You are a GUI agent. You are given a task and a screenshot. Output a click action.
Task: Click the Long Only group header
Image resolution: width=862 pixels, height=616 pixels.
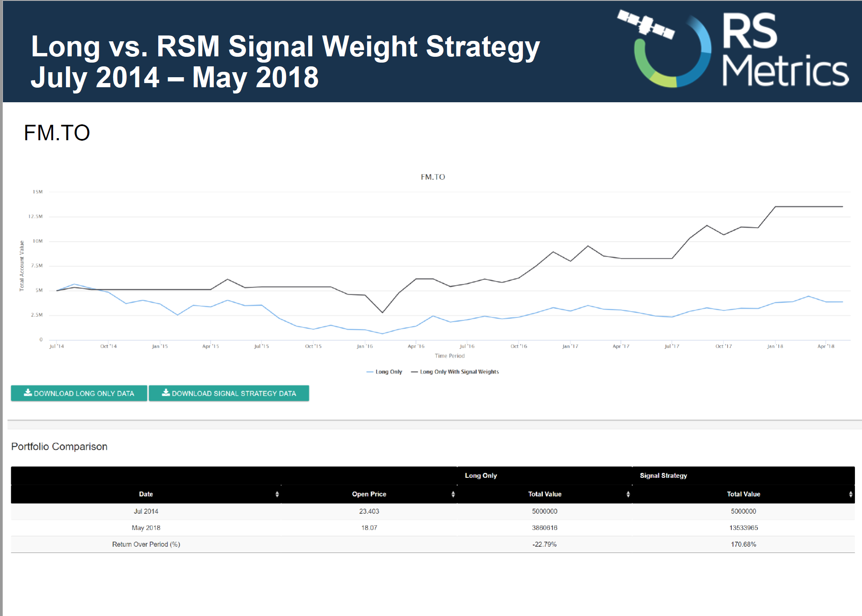[x=481, y=476]
